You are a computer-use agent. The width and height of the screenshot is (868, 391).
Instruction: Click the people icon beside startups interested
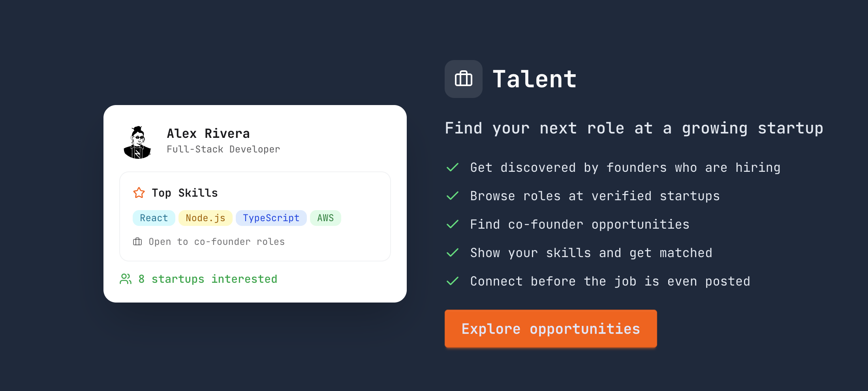click(x=125, y=279)
